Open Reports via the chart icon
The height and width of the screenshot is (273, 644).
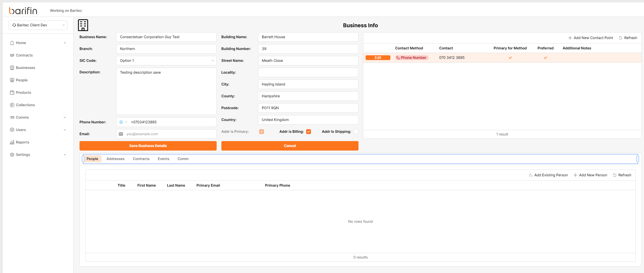(12, 142)
